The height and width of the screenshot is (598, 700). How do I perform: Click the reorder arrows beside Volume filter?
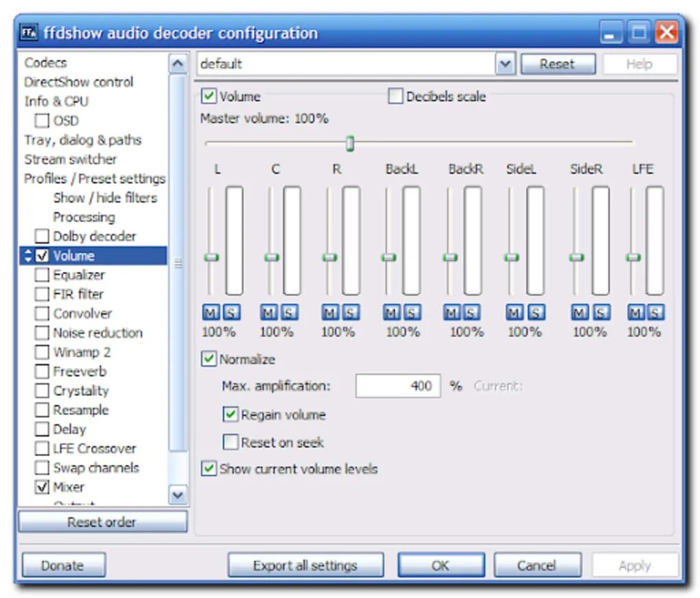pos(27,255)
